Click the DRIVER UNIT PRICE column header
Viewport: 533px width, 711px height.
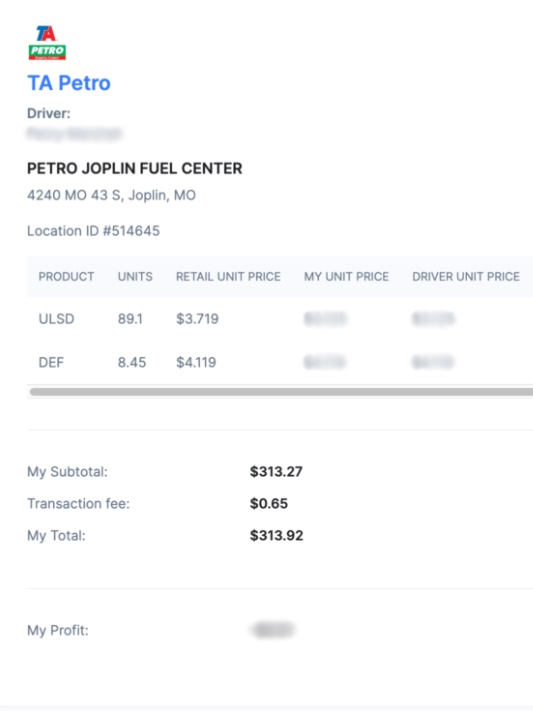pyautogui.click(x=466, y=277)
